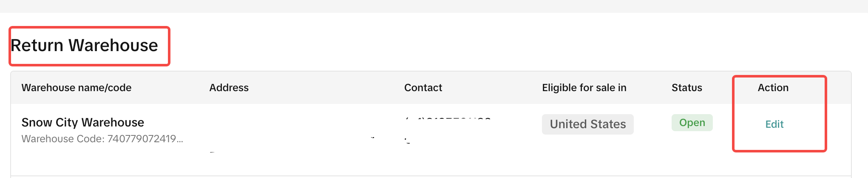
Task: Click the Warehouse name/code column header
Action: point(77,88)
